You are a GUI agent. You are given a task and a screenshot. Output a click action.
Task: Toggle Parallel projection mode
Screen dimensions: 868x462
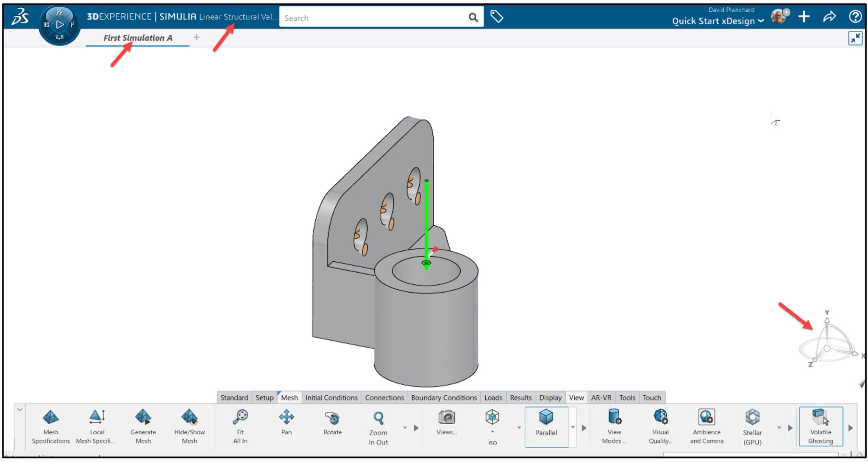pyautogui.click(x=546, y=426)
